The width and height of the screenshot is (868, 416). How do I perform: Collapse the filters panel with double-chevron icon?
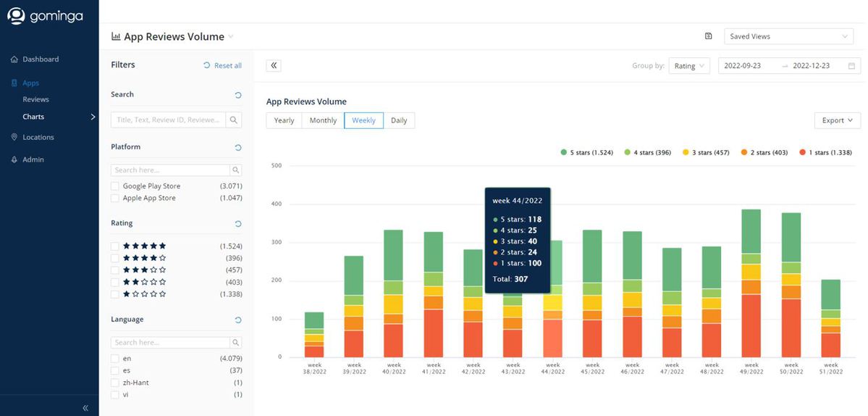coord(274,66)
